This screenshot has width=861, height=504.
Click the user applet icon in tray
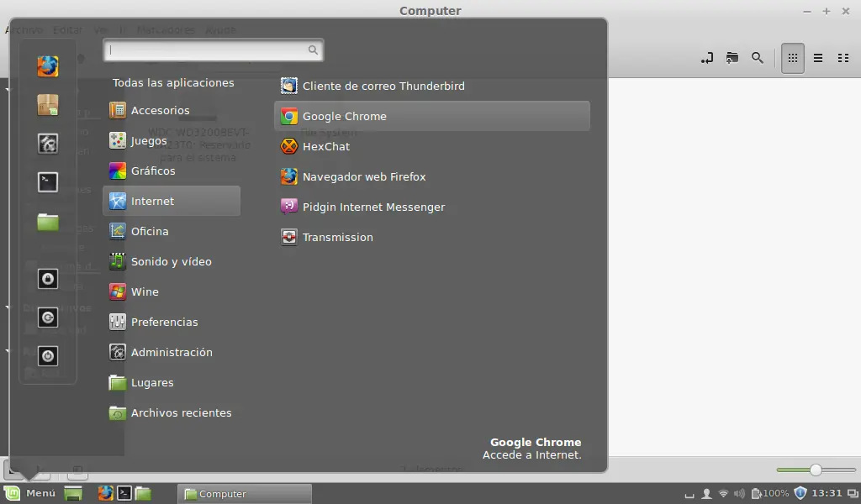tap(706, 494)
